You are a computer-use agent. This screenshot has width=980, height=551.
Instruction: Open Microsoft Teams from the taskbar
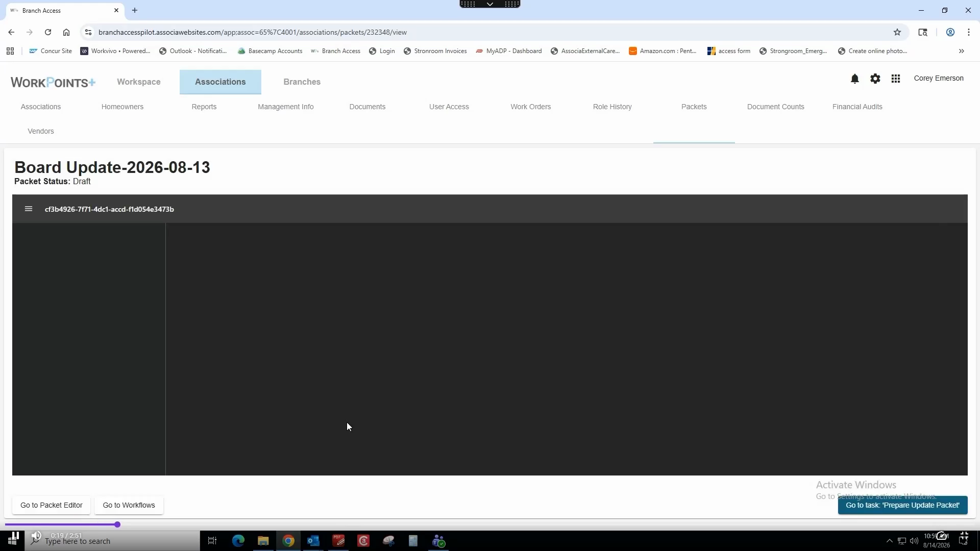coord(439,541)
